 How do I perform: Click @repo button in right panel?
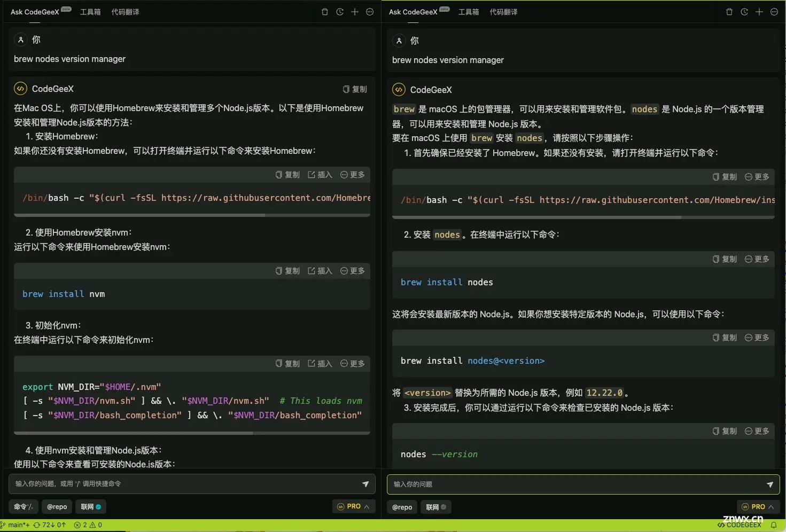pyautogui.click(x=402, y=507)
